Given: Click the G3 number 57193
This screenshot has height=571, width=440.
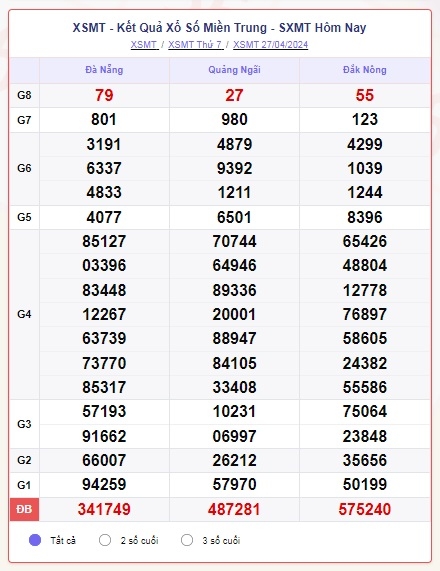Looking at the screenshot, I should tap(104, 411).
